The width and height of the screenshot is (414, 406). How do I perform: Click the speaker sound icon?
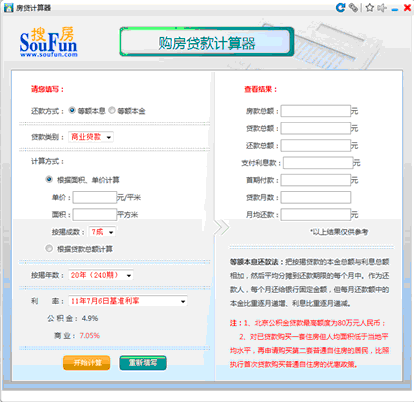(382, 7)
